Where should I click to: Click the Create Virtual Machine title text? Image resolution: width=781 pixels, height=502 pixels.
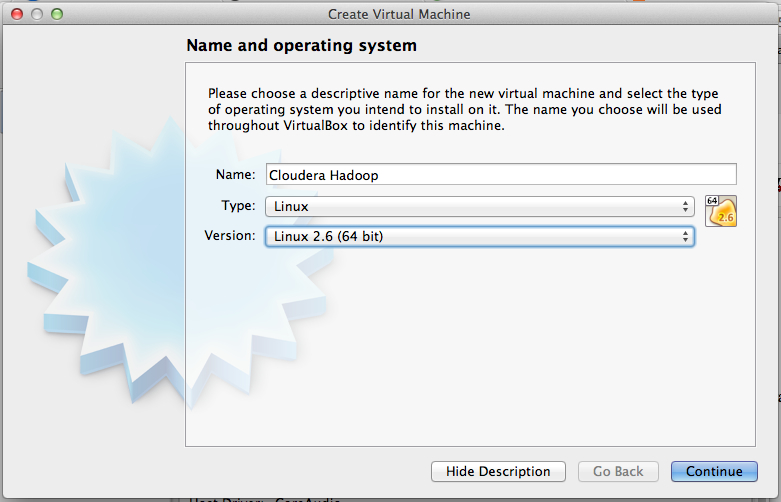click(399, 14)
